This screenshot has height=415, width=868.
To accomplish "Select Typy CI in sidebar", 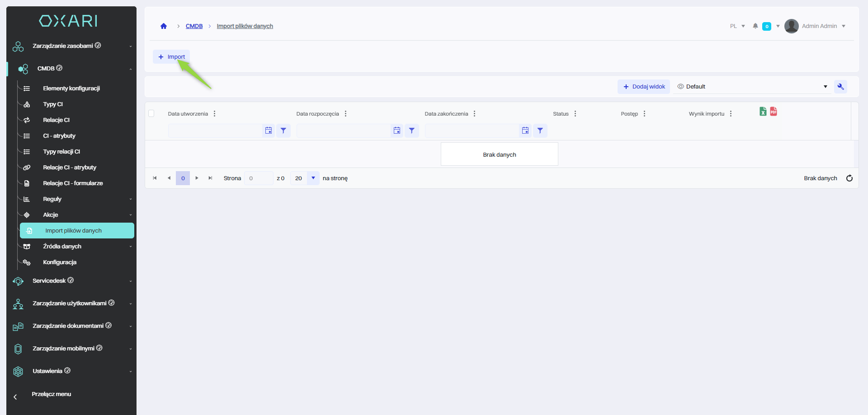I will pyautogui.click(x=53, y=104).
